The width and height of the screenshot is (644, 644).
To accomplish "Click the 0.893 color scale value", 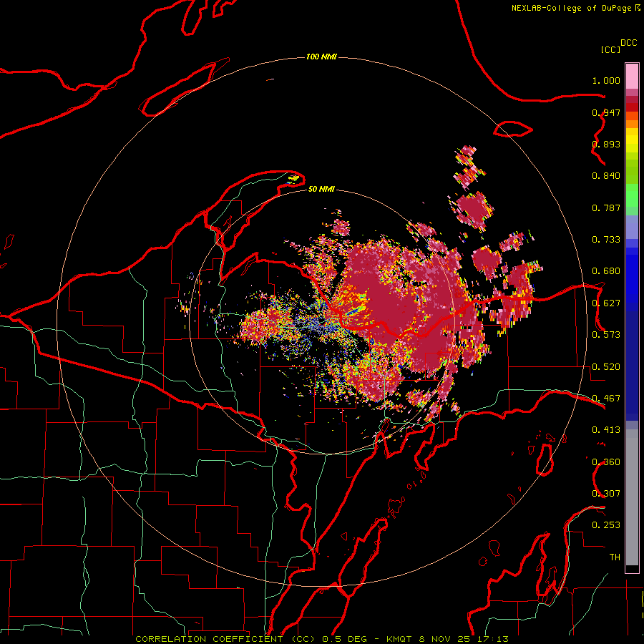I will click(606, 144).
